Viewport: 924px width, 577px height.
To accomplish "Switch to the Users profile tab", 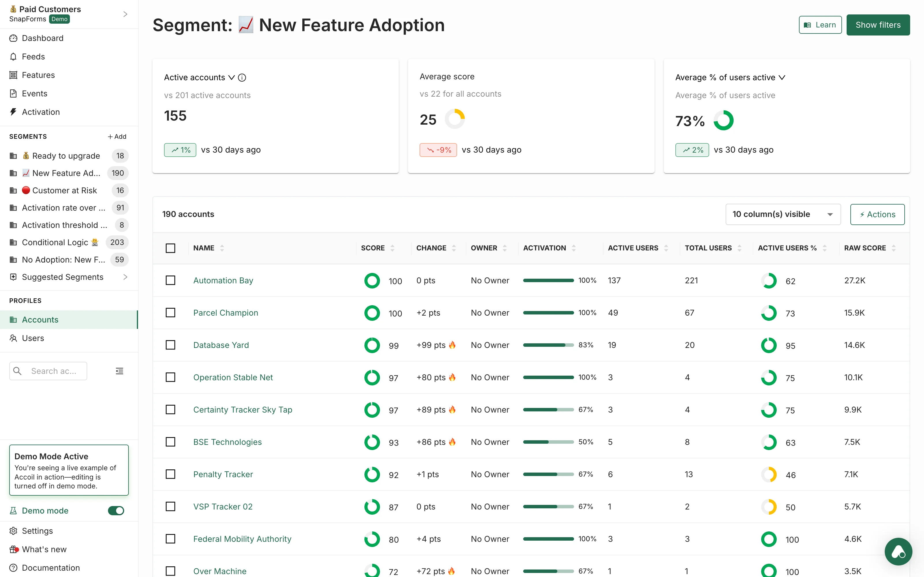I will tap(32, 338).
